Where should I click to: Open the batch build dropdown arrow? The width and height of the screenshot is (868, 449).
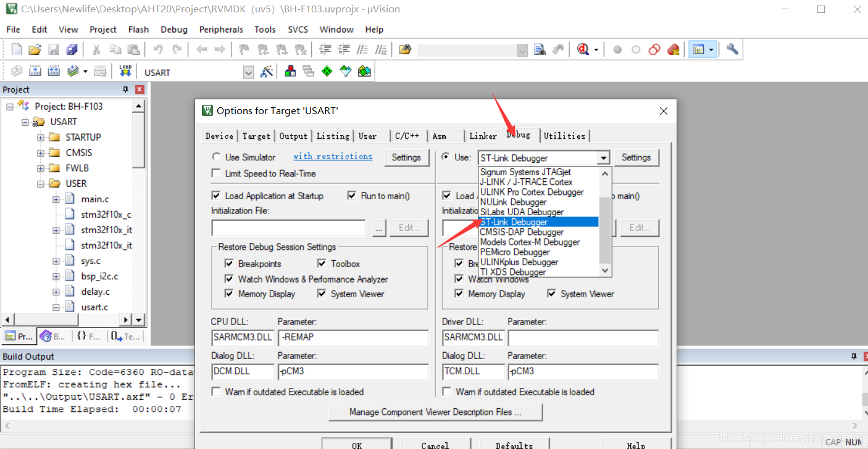(x=85, y=72)
